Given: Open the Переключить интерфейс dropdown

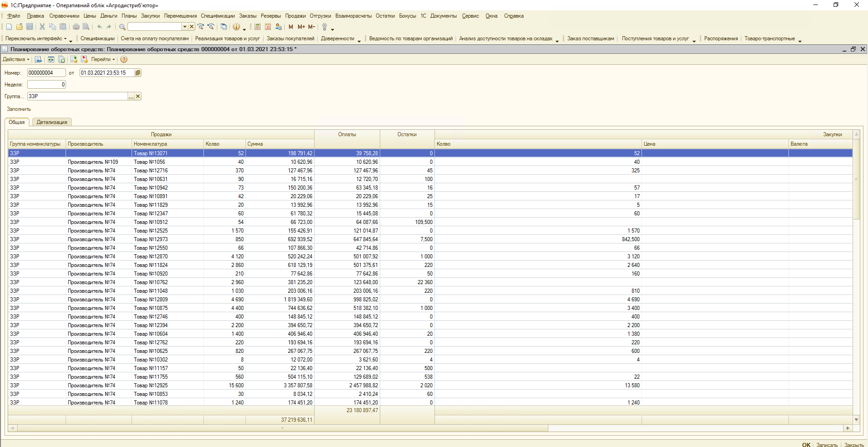Looking at the screenshot, I should [36, 39].
